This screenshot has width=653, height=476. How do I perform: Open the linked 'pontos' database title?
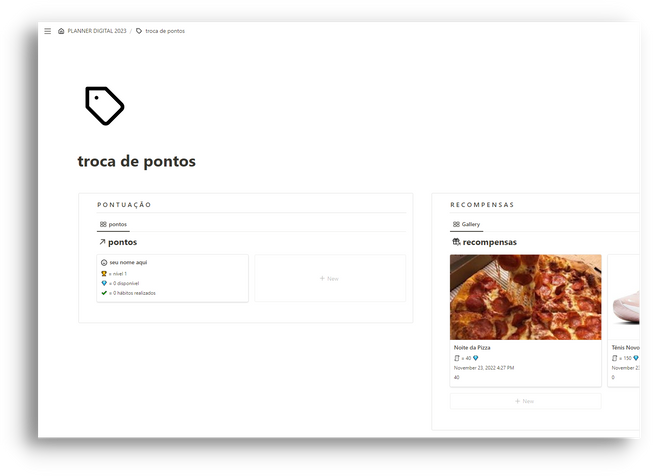coord(122,242)
